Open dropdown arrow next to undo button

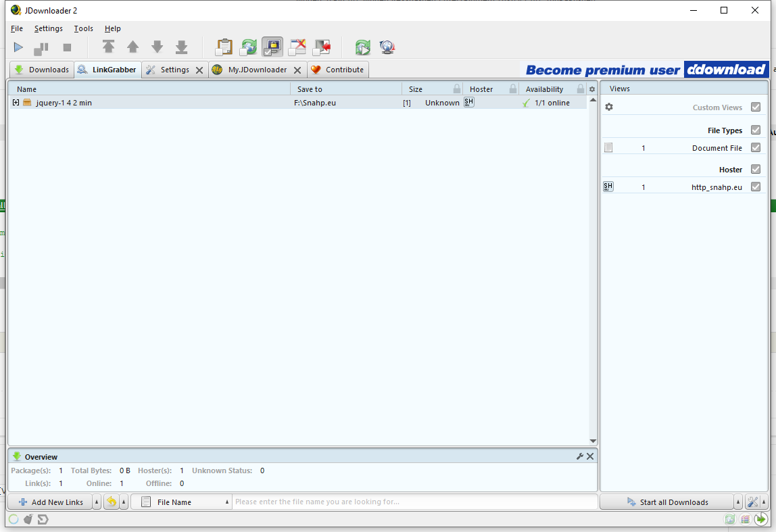point(124,502)
